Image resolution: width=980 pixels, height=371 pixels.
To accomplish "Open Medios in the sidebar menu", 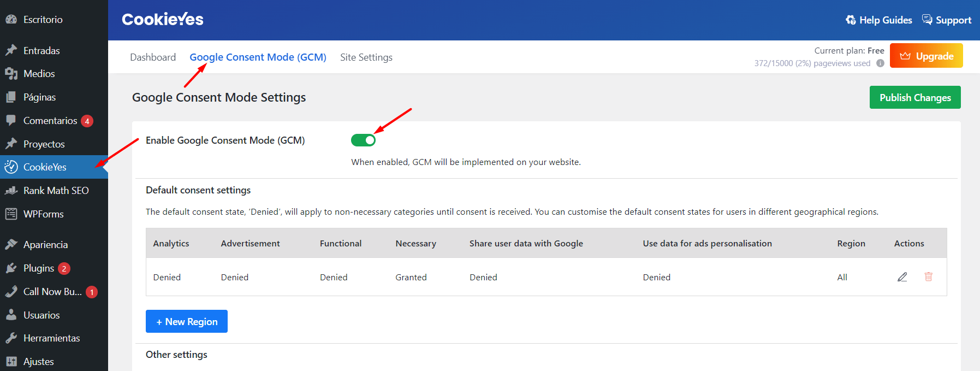I will coord(54,73).
